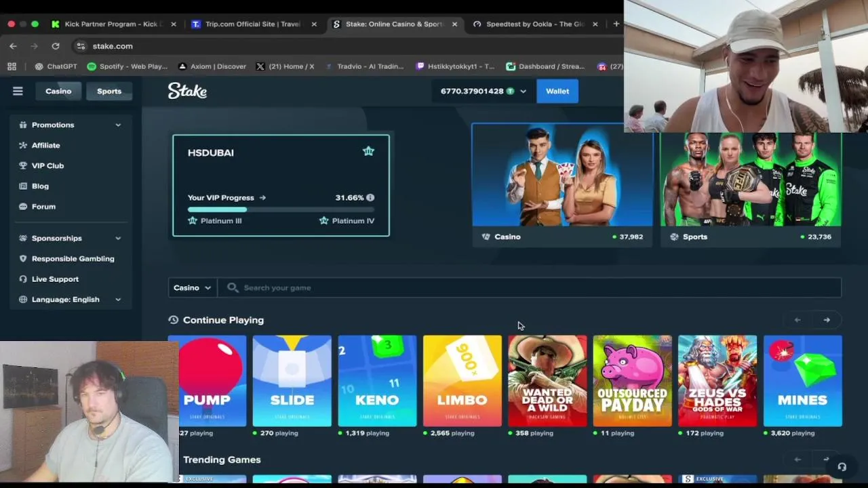Click the info icon next to 31.66%

click(370, 197)
